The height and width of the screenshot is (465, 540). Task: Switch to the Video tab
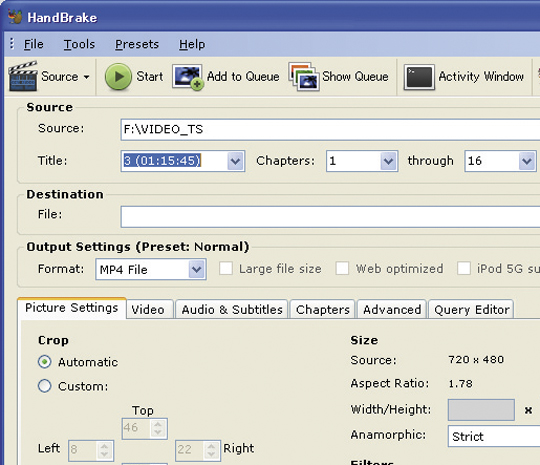pyautogui.click(x=148, y=309)
